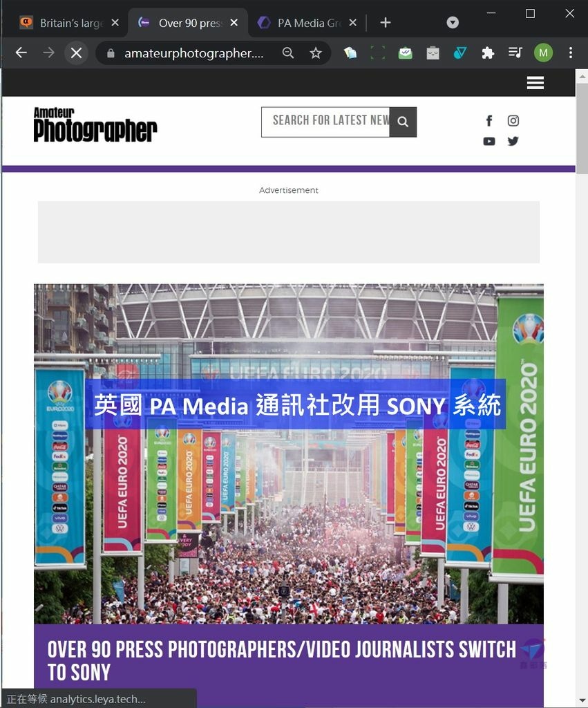Open the green mail-check extension
Screen dimensions: 588x708
click(405, 53)
